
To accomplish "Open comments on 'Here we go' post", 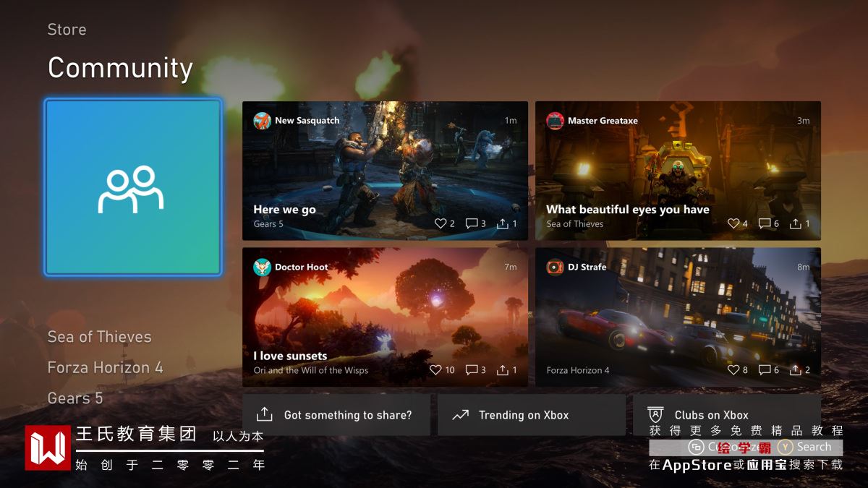I will (x=471, y=223).
